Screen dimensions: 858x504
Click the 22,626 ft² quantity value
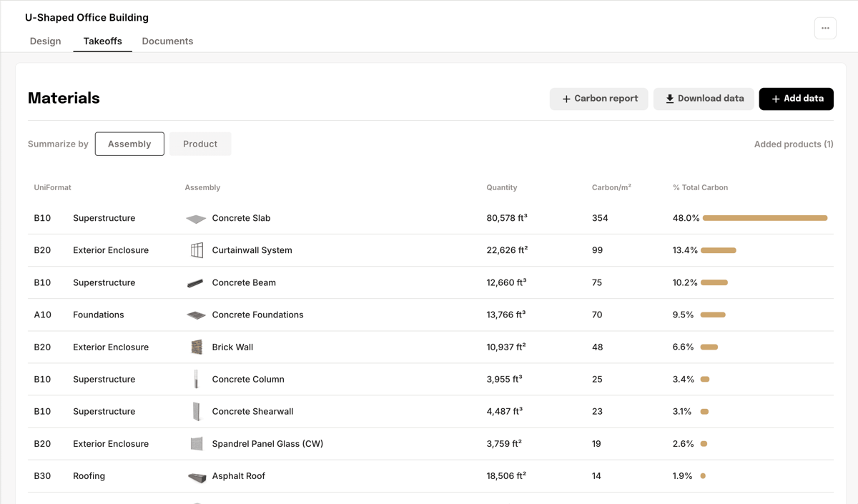507,250
